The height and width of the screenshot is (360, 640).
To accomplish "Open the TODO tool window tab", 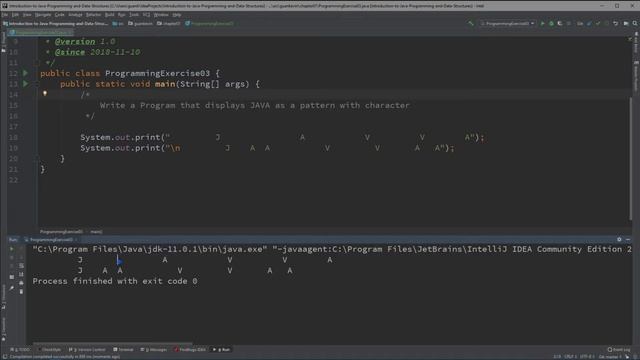I will 20,350.
